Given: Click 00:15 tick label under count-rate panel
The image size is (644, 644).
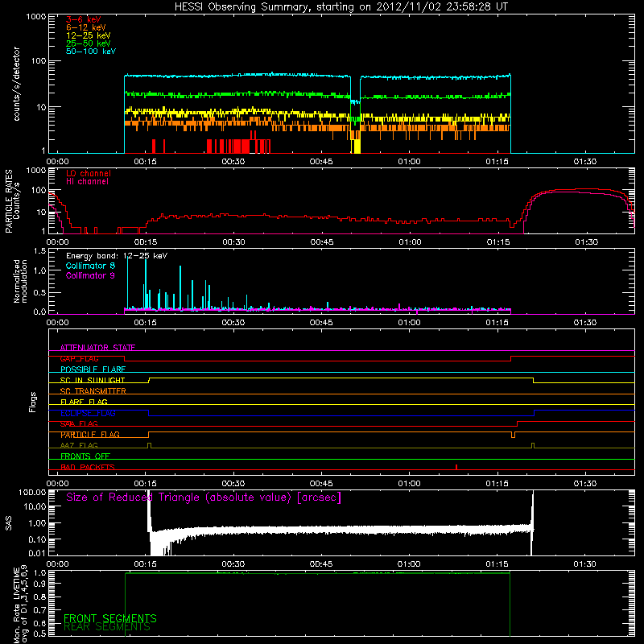Looking at the screenshot, I should click(146, 162).
